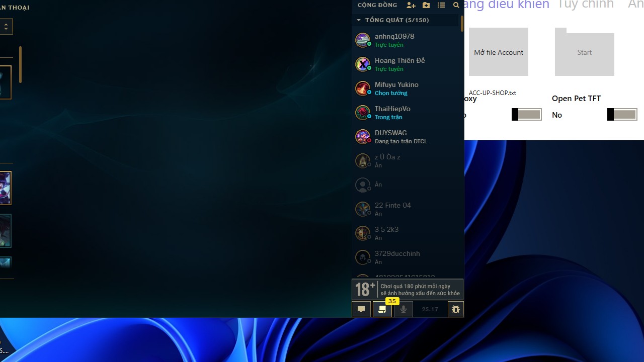This screenshot has height=362, width=644.
Task: Switch to the Tùy chỉnh tab
Action: pos(585,5)
